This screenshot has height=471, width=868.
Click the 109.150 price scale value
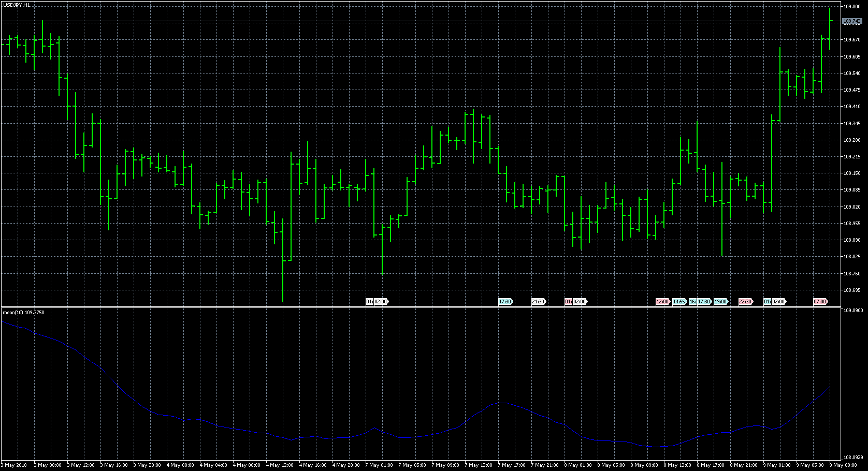click(852, 173)
